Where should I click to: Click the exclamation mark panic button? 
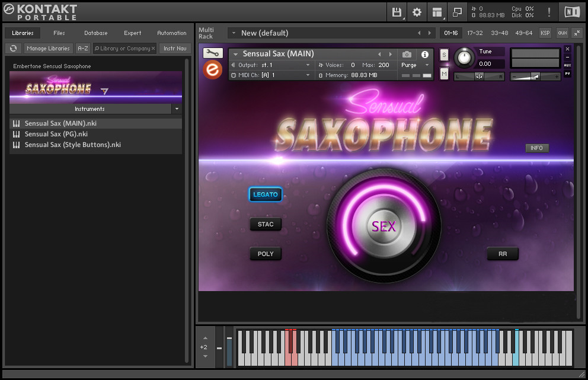(x=549, y=12)
